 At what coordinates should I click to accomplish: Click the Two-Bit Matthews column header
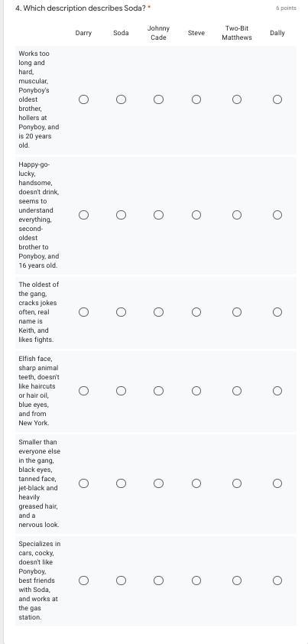click(x=237, y=33)
